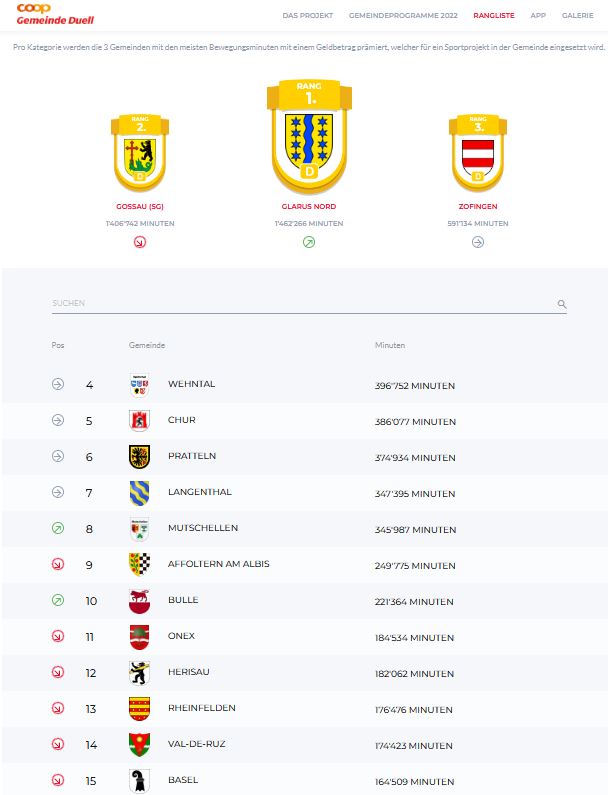Screen dimensions: 608x795
Task: Go to the Galerie page
Action: pyautogui.click(x=578, y=16)
